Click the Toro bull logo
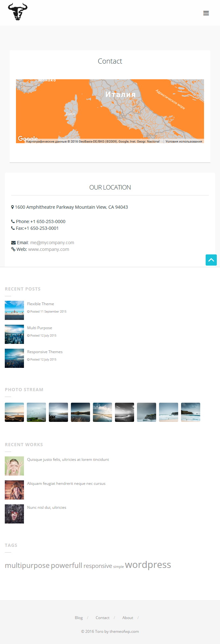Viewport: 220px width, 644px height. [x=18, y=12]
